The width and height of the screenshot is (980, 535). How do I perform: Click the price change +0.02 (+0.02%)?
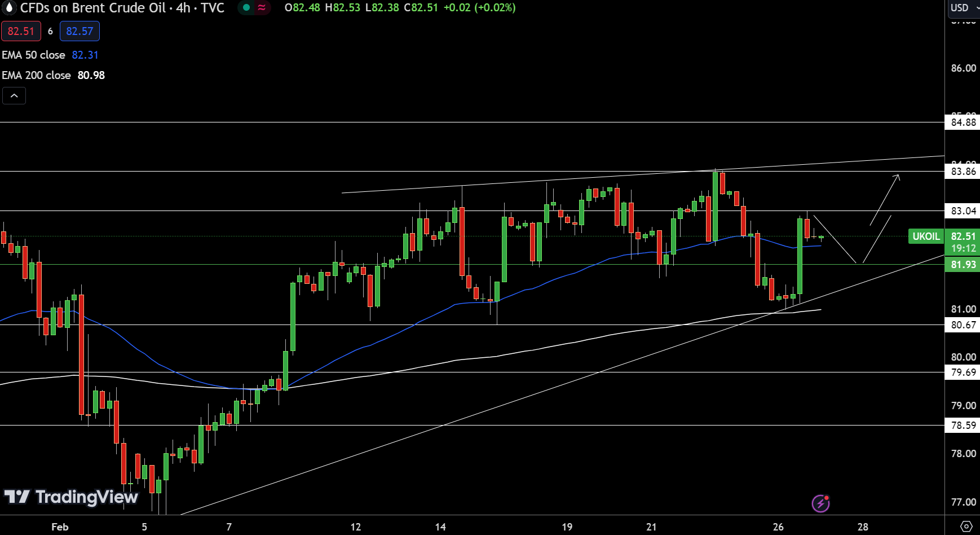tap(480, 8)
